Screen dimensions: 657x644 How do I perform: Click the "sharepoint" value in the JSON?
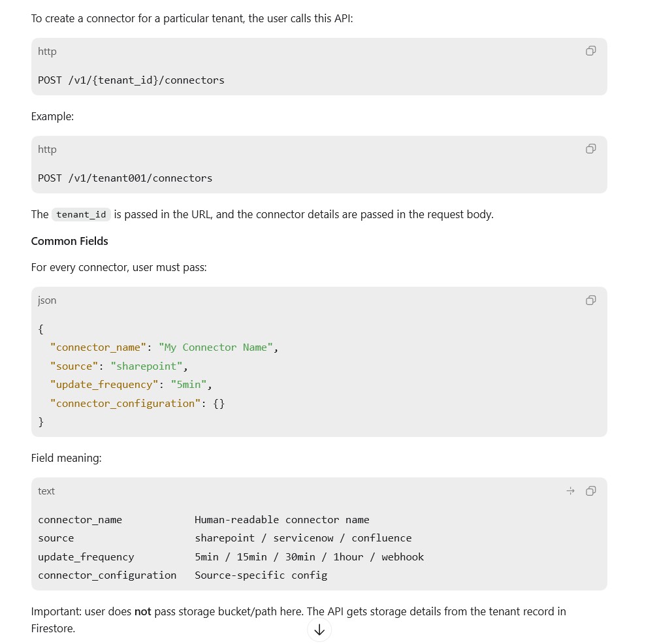pos(146,366)
